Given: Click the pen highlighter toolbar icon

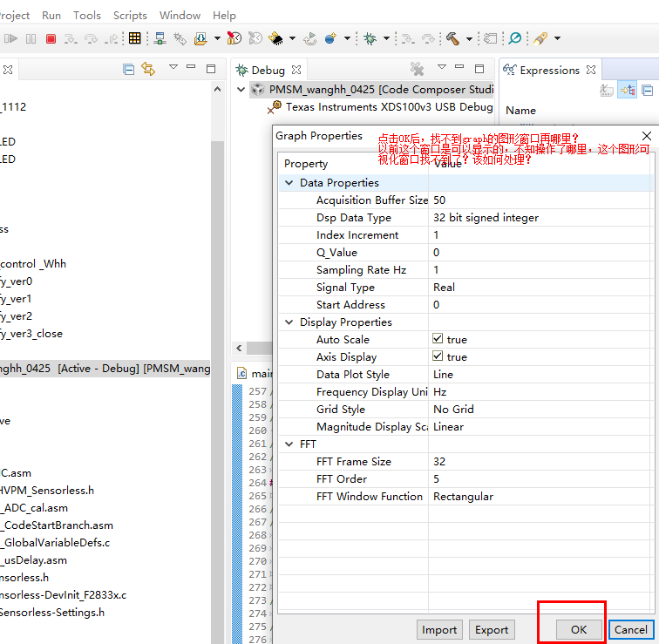Looking at the screenshot, I should click(x=540, y=38).
